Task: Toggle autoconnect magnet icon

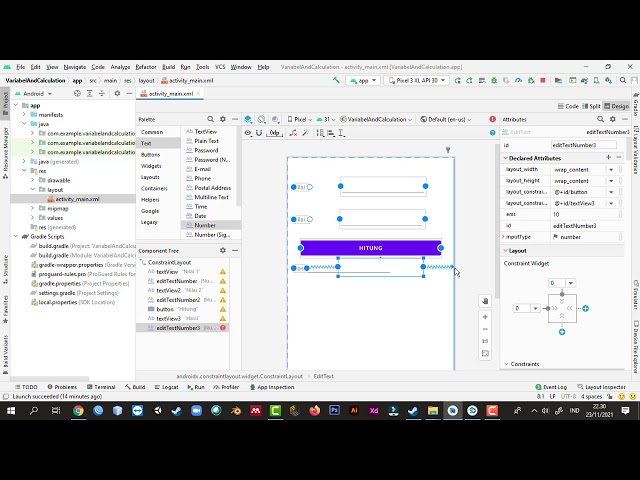Action: (x=259, y=133)
